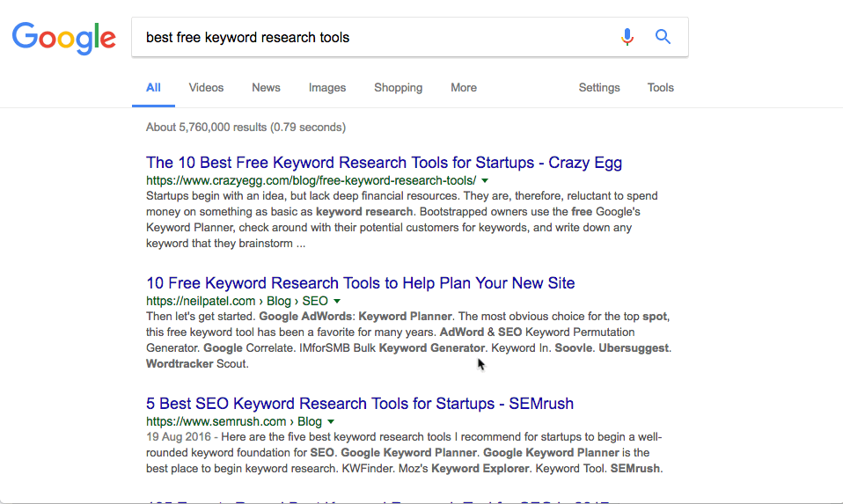
Task: Show search Tools filters
Action: coord(660,88)
